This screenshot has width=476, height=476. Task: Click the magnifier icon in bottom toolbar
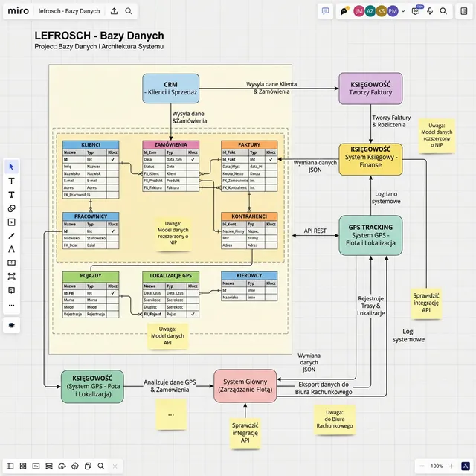101,466
